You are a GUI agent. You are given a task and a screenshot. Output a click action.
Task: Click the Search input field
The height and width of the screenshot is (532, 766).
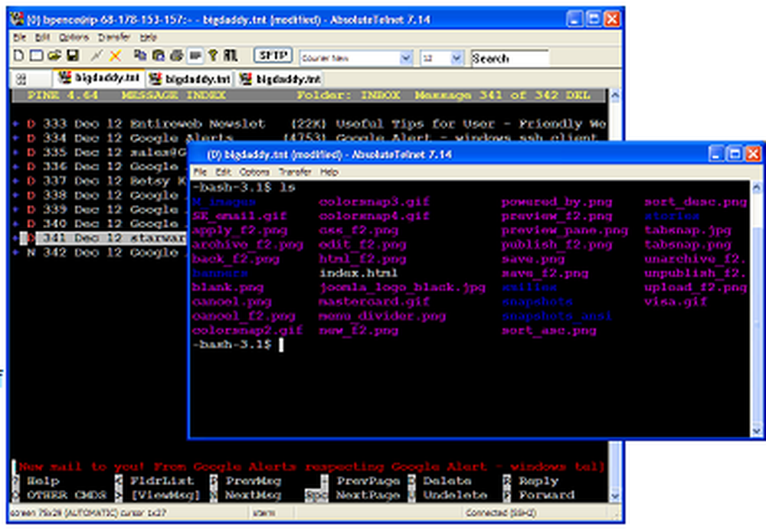pyautogui.click(x=509, y=59)
